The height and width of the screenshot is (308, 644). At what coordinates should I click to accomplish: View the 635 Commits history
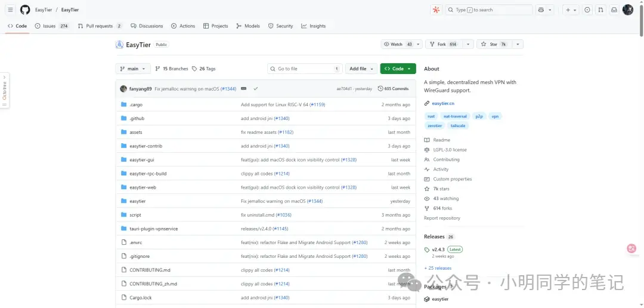(393, 88)
